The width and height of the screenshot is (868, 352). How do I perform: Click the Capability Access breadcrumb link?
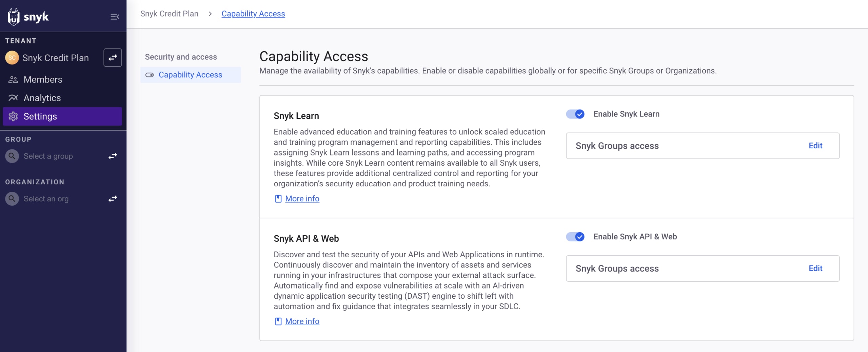point(253,14)
